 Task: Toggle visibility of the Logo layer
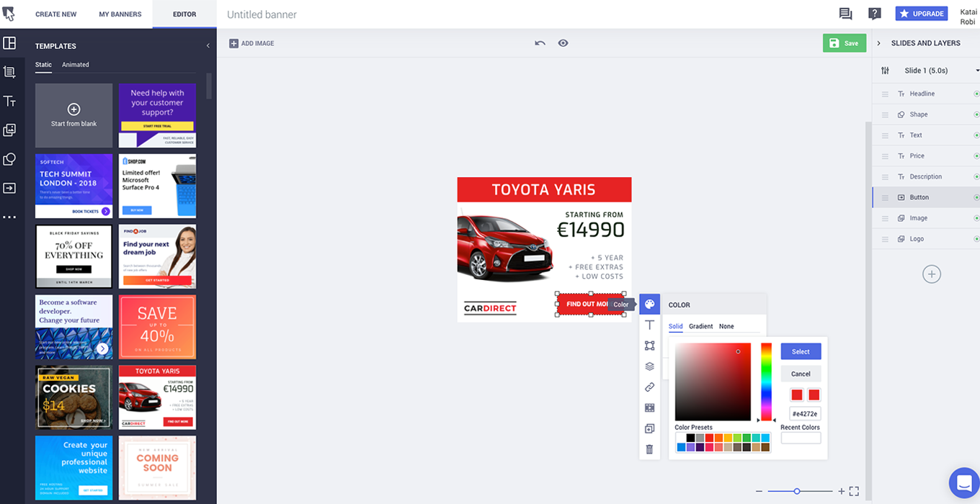point(976,238)
